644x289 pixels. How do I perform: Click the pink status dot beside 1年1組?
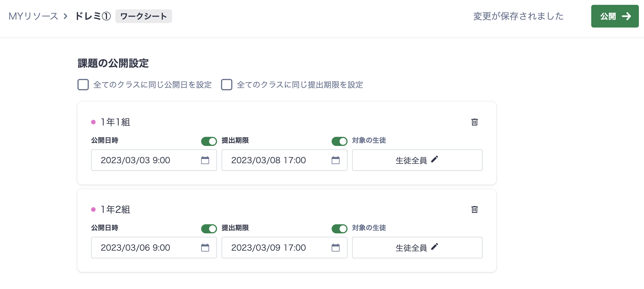[x=93, y=122]
